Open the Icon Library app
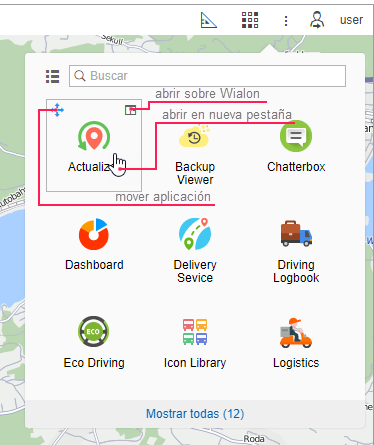Image resolution: width=374 pixels, height=445 pixels. coord(195,343)
